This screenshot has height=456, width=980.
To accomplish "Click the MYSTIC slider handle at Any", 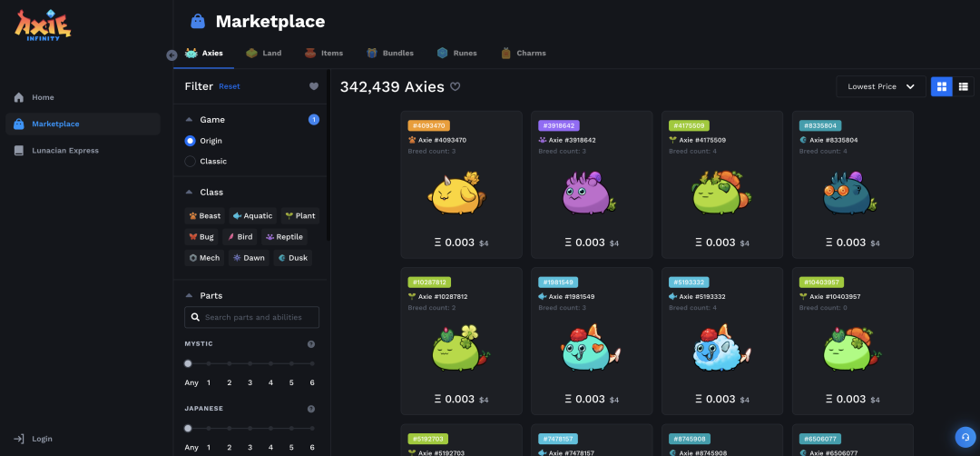I will point(188,363).
